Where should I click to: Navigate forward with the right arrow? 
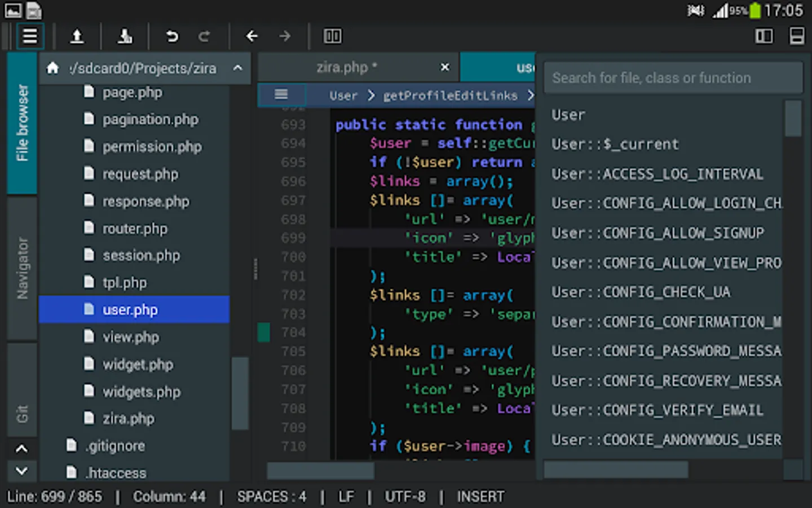(x=285, y=37)
